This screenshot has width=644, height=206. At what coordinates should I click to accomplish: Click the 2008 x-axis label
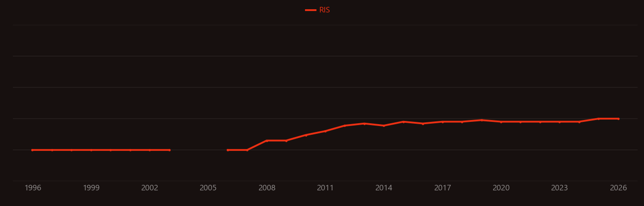267,188
